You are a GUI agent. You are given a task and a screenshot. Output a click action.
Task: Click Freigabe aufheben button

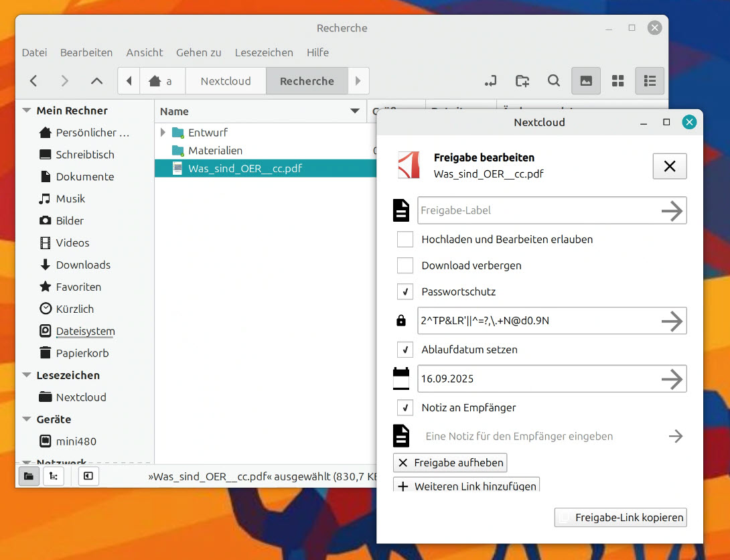point(450,463)
